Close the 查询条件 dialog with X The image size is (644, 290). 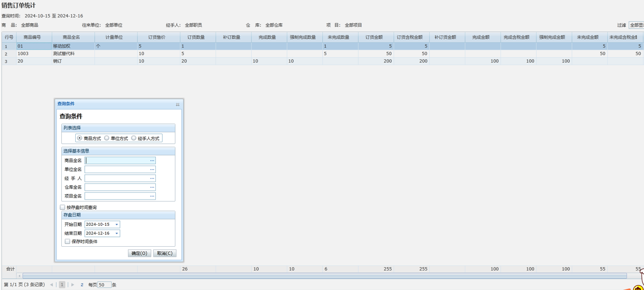coord(177,104)
